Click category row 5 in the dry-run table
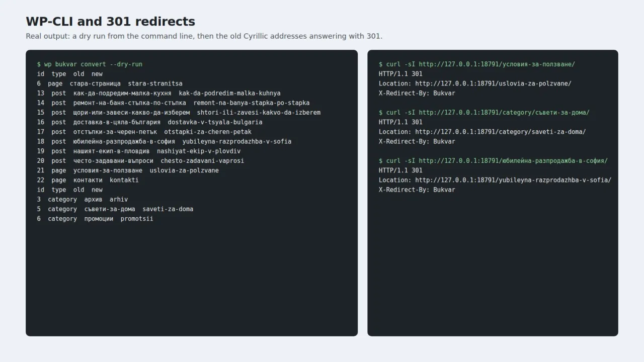The width and height of the screenshot is (644, 362). click(115, 209)
